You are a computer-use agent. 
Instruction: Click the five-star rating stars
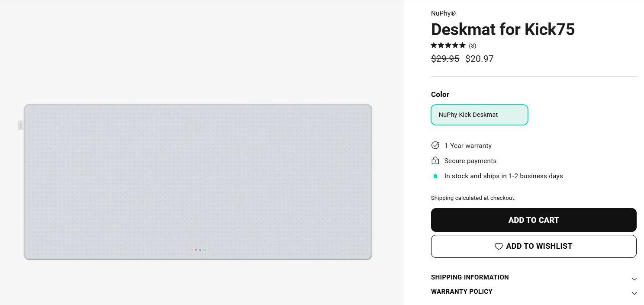448,45
